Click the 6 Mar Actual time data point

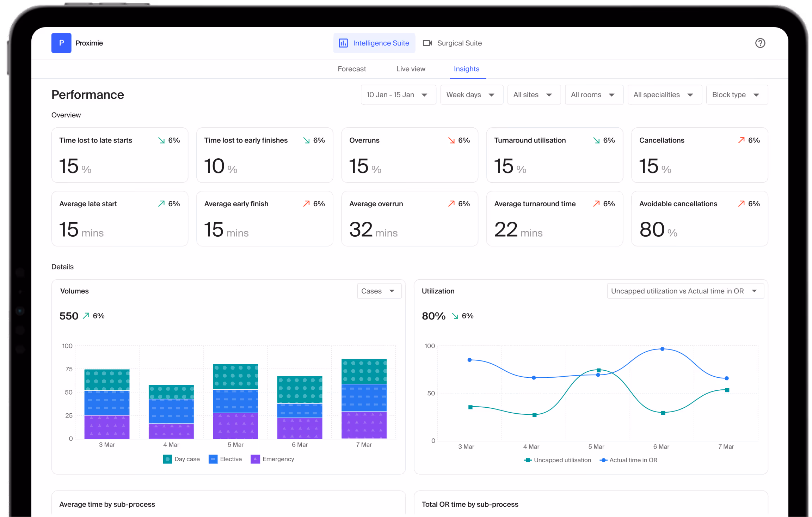(662, 349)
